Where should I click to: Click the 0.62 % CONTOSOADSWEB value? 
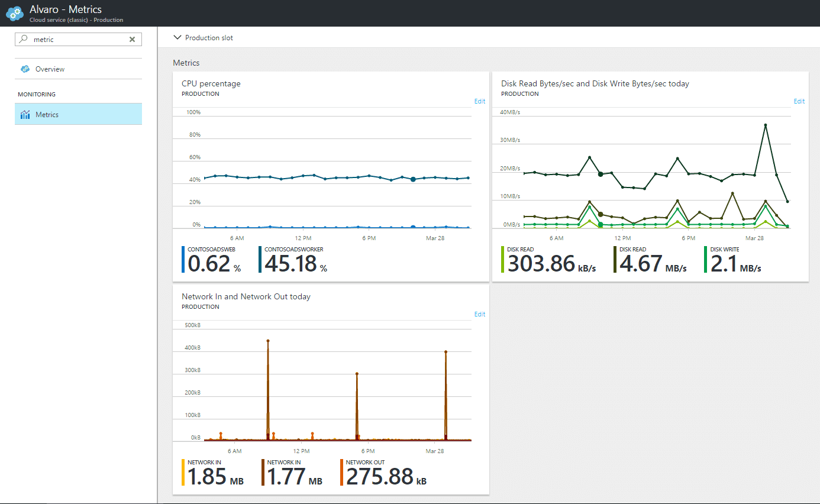coord(214,264)
